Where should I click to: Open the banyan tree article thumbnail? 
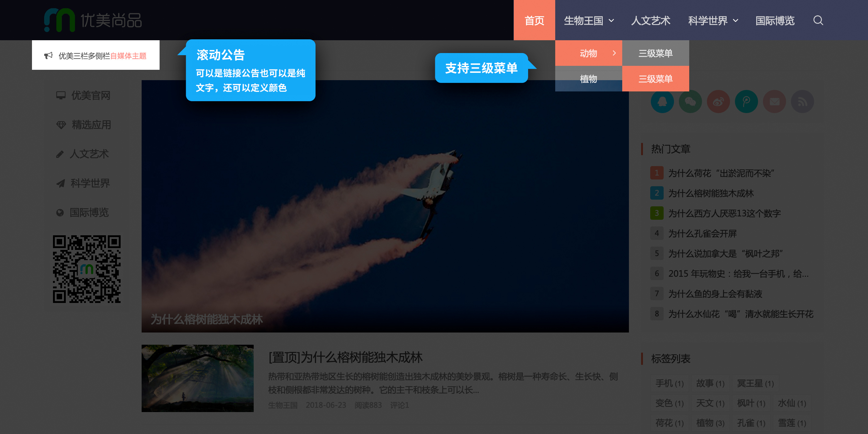click(x=197, y=378)
